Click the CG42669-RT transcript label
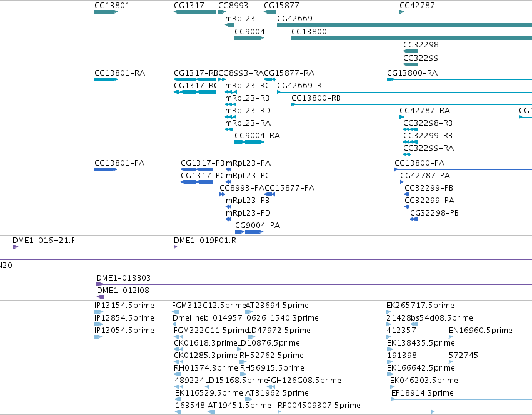532x415 pixels. [301, 86]
